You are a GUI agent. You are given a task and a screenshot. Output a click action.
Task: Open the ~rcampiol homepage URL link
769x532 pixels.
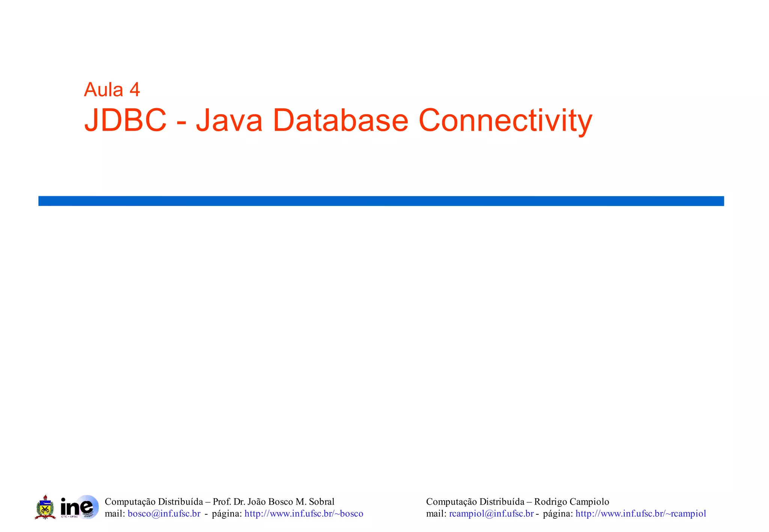(x=641, y=514)
